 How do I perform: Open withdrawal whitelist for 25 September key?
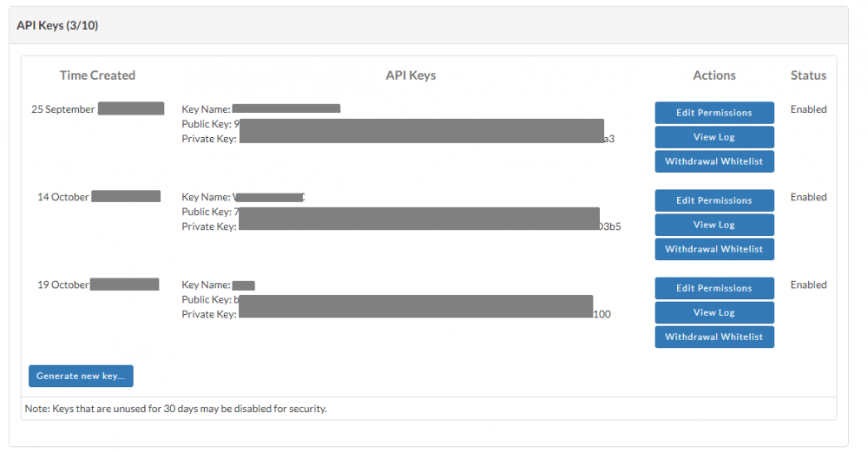pos(713,161)
